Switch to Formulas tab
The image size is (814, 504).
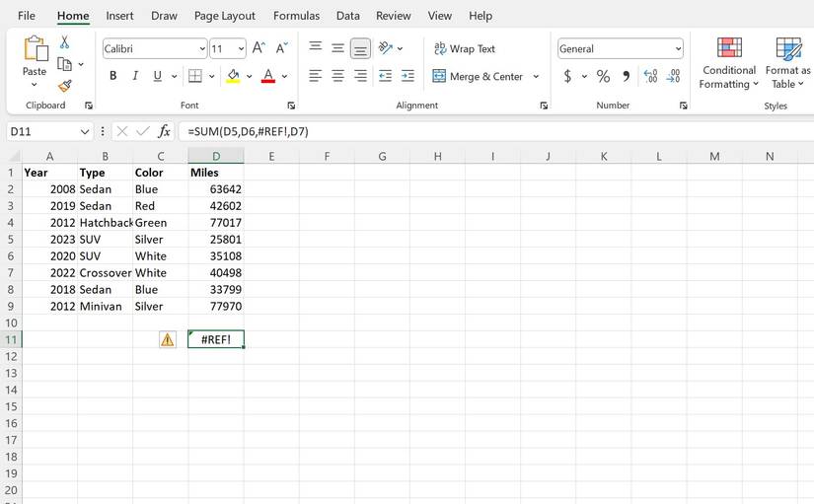click(x=296, y=16)
